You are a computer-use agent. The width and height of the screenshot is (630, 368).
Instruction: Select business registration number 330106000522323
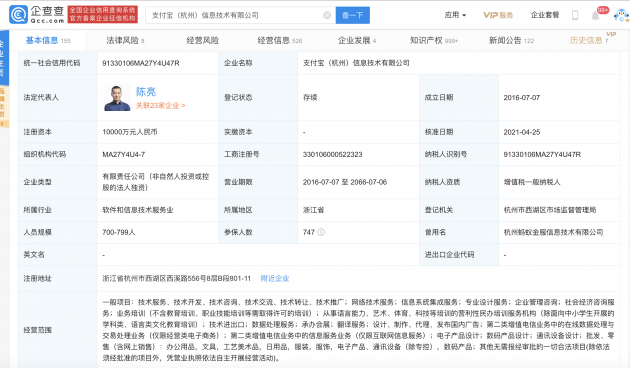(x=332, y=154)
